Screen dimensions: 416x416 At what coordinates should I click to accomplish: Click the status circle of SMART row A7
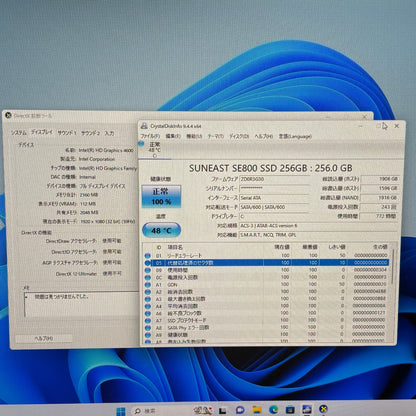click(x=147, y=320)
